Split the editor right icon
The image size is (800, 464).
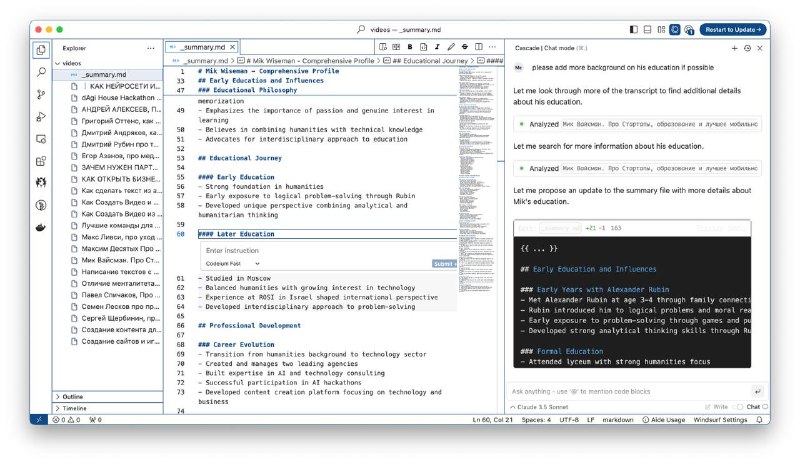click(x=479, y=47)
